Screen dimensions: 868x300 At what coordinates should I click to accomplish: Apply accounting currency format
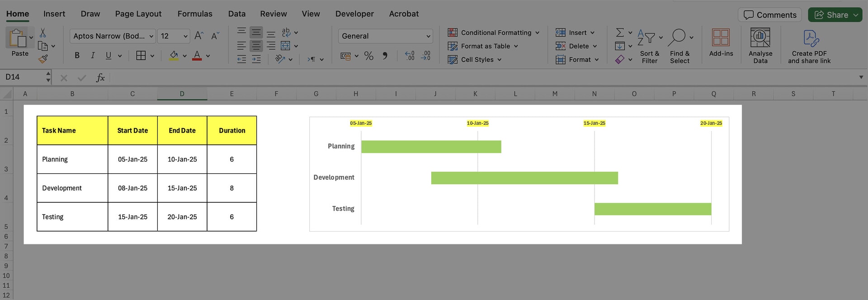click(x=346, y=56)
